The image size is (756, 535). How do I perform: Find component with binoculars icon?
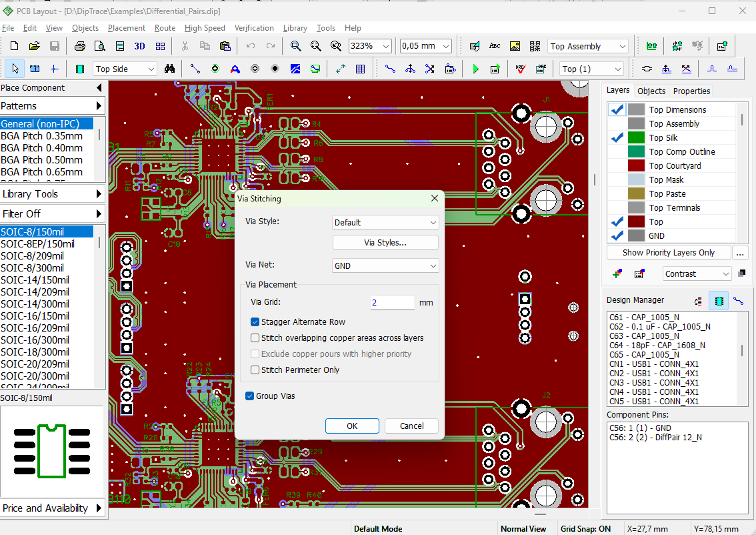tap(169, 69)
